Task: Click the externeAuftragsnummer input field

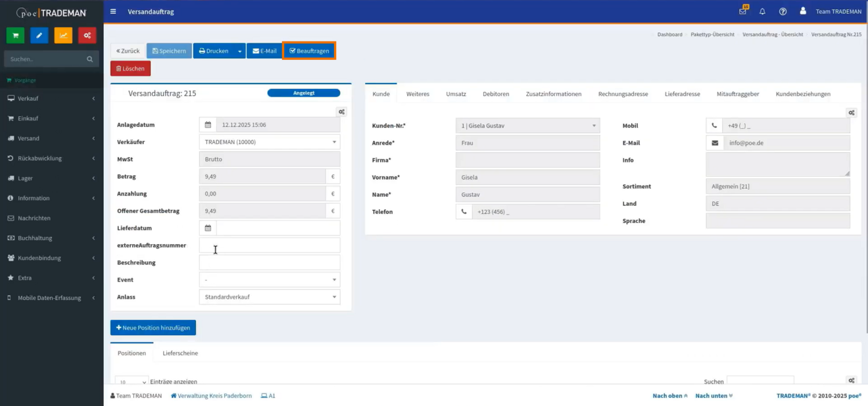Action: 270,245
